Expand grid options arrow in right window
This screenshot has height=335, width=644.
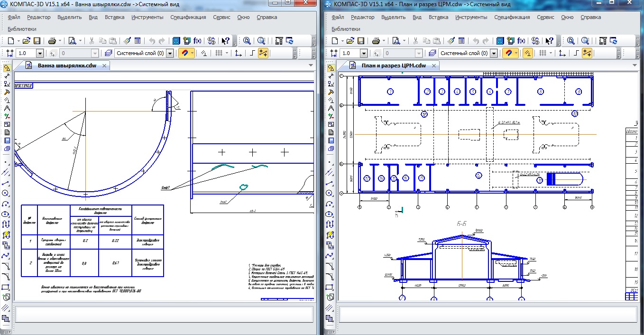pos(550,53)
